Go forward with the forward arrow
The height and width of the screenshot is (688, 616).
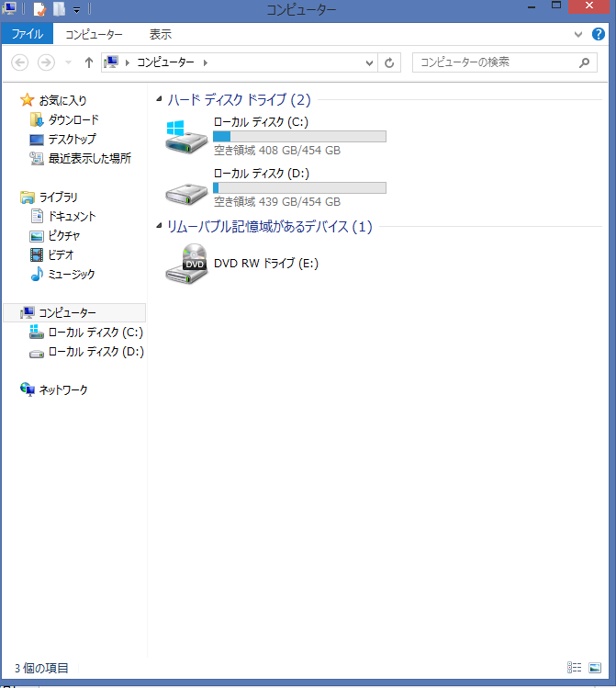point(46,62)
